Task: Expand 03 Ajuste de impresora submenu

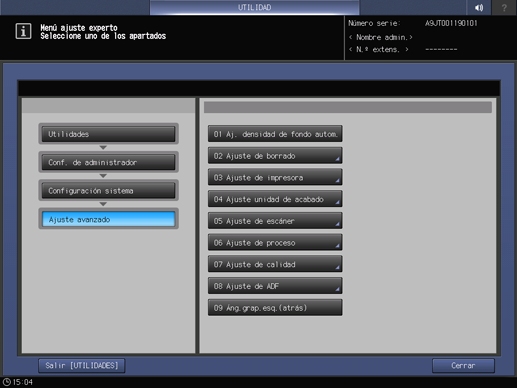Action: 275,177
